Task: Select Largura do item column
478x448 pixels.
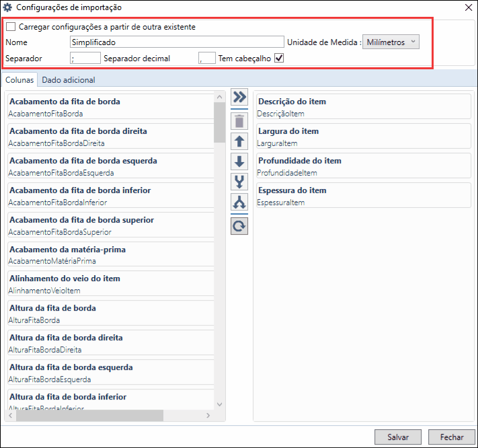Action: (364, 136)
